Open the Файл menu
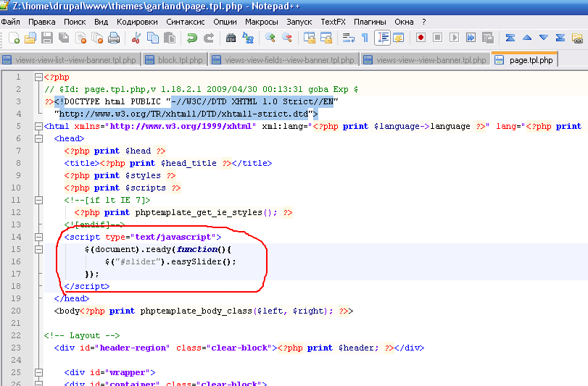588x386 pixels. tap(11, 22)
